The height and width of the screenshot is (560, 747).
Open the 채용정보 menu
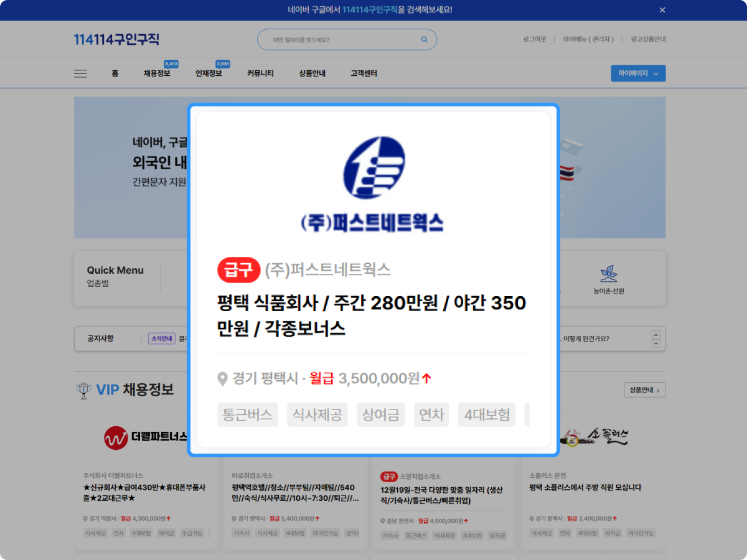pyautogui.click(x=157, y=73)
